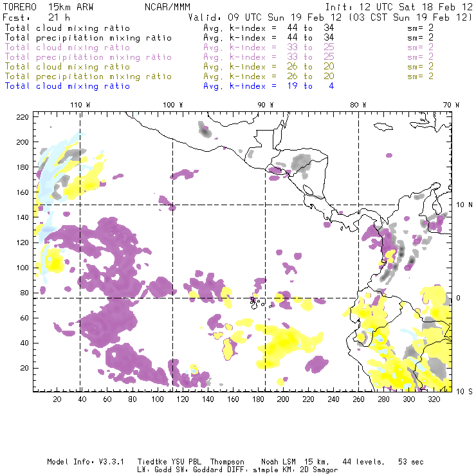Image resolution: width=476 pixels, height=476 pixels.
Task: Select the 'NCAR/MMM' header label
Action: coord(167,6)
